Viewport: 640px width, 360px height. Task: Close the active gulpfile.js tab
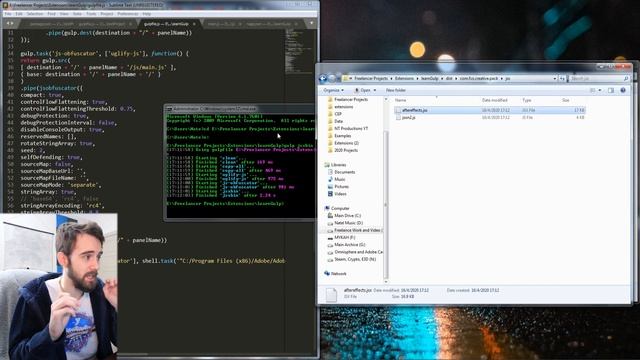pyautogui.click(x=194, y=24)
